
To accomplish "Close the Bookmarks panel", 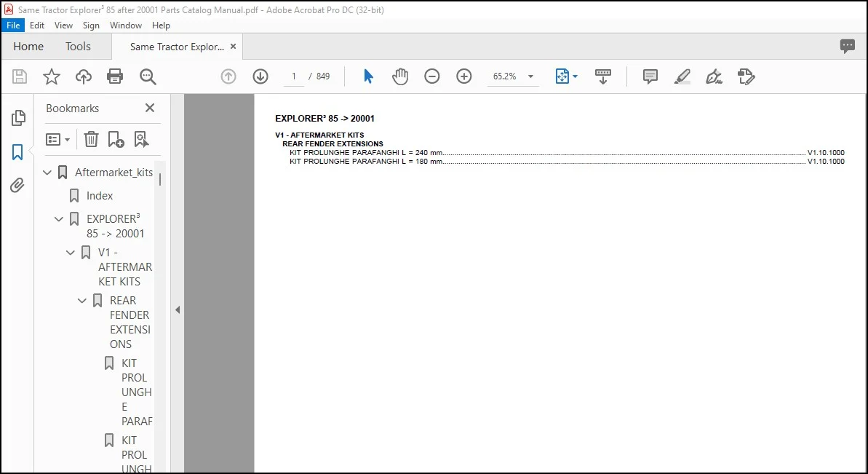I will click(149, 108).
